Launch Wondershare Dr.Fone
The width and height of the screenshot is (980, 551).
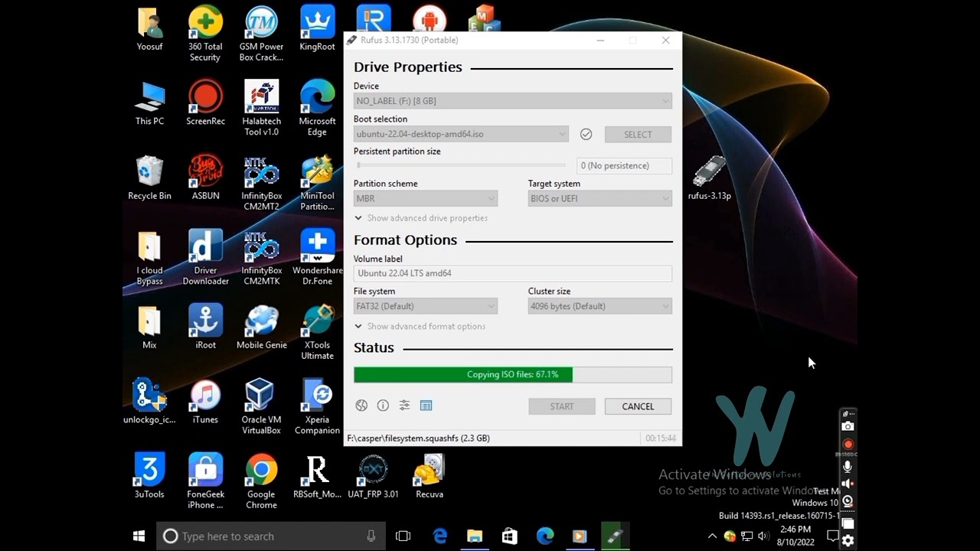(x=317, y=258)
